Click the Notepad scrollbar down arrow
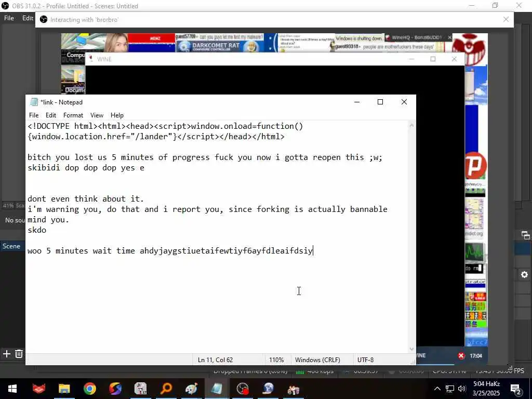The width and height of the screenshot is (532, 399). click(411, 349)
